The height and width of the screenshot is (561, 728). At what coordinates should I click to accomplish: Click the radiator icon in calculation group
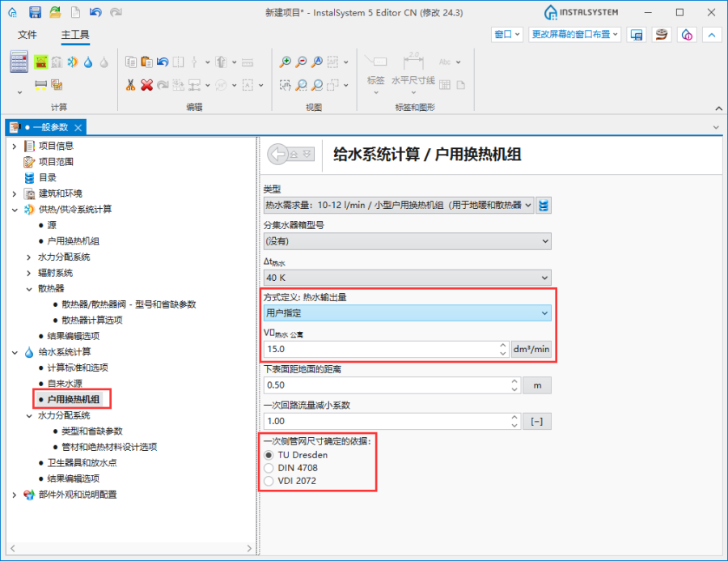[41, 84]
